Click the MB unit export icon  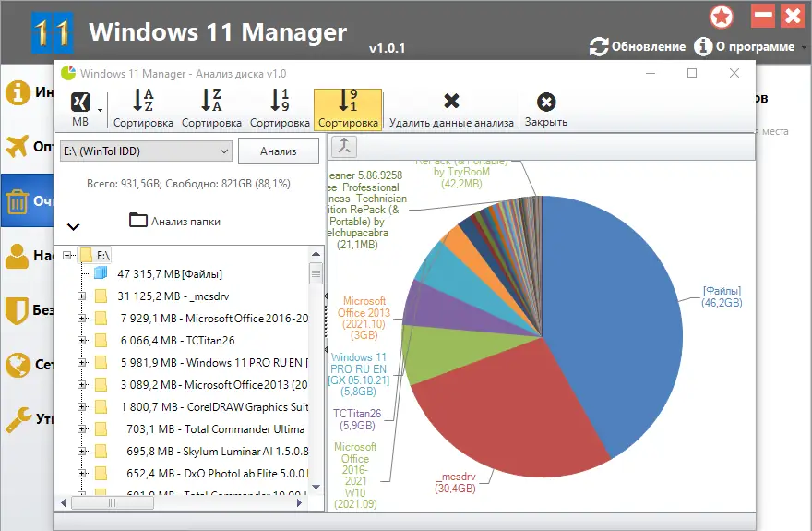coord(80,103)
